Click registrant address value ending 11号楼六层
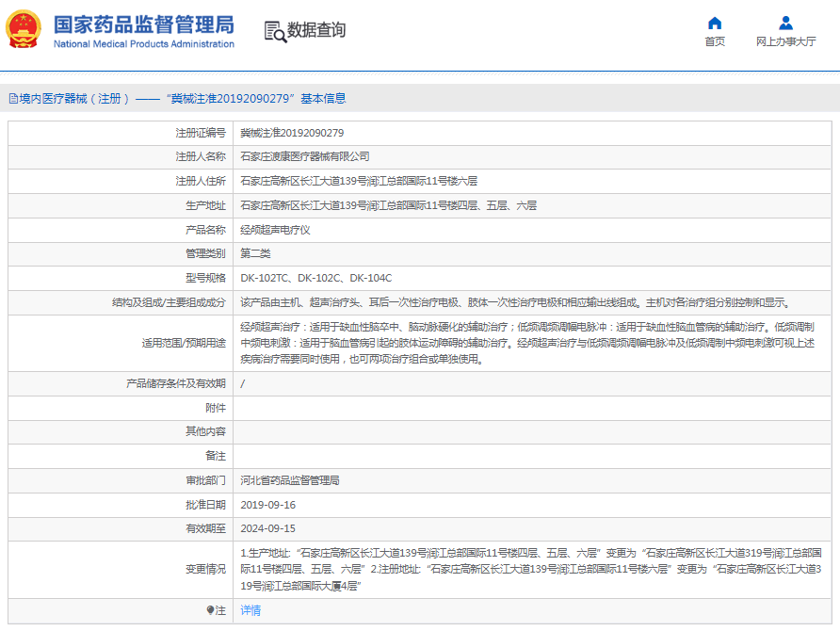Image resolution: width=840 pixels, height=631 pixels. 359,181
